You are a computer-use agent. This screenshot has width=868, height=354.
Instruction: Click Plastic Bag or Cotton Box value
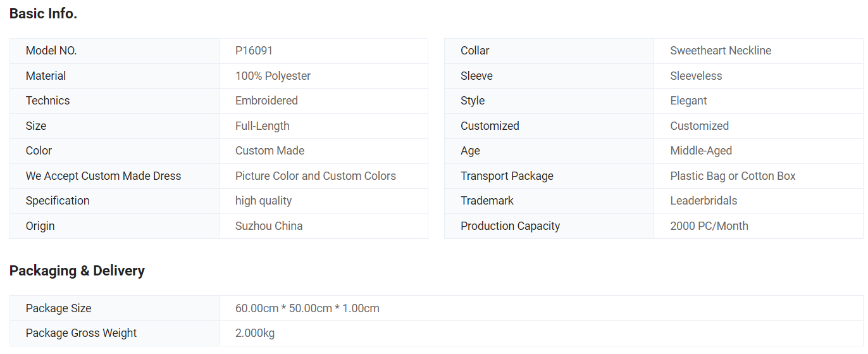(x=733, y=176)
